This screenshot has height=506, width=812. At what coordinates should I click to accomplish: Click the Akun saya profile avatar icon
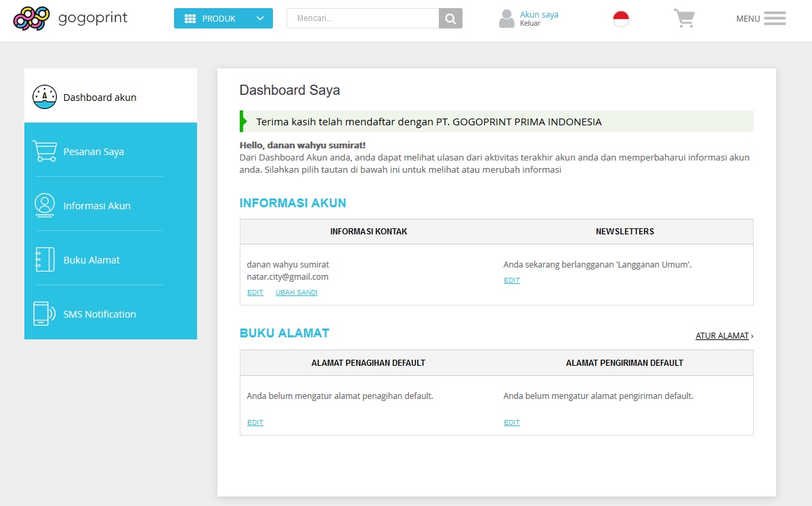[x=507, y=18]
